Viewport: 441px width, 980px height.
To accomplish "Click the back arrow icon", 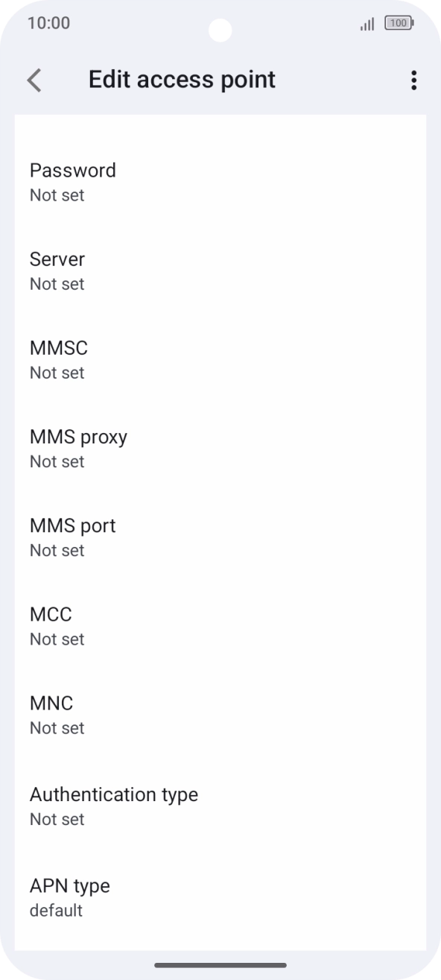I will pyautogui.click(x=34, y=80).
